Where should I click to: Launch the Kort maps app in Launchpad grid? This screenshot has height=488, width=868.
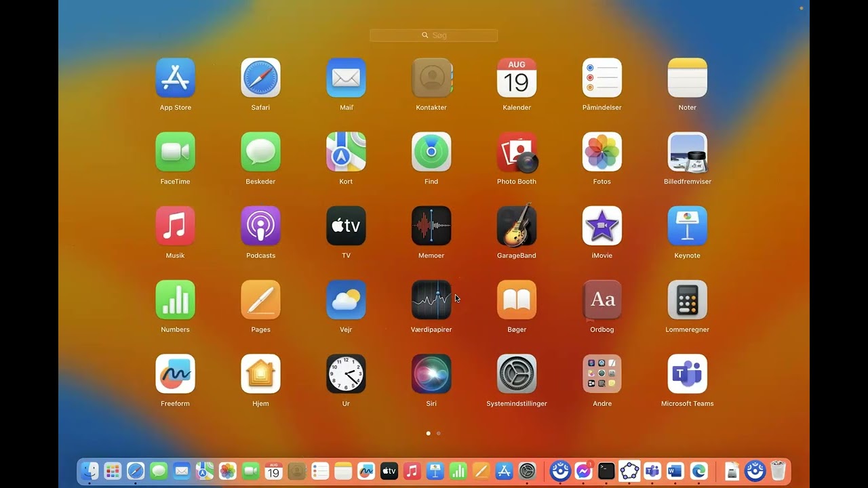(x=346, y=152)
